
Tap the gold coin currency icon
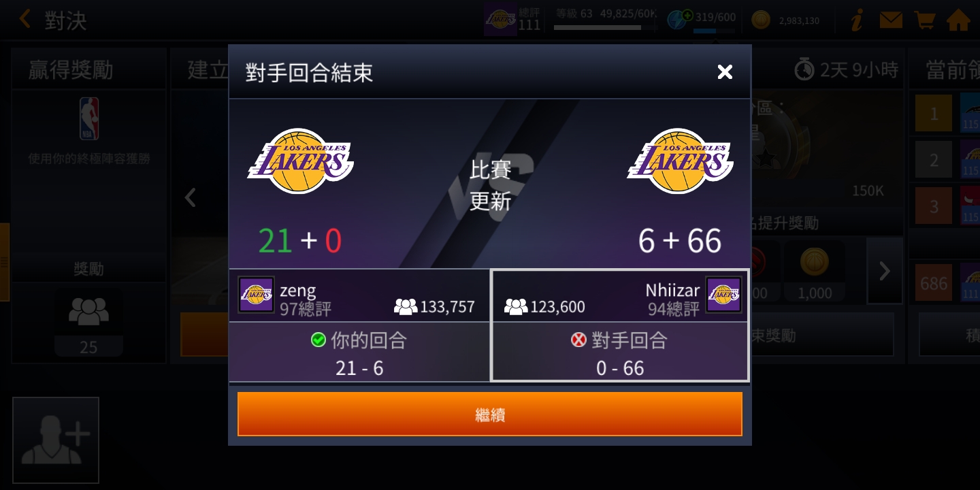(x=761, y=20)
